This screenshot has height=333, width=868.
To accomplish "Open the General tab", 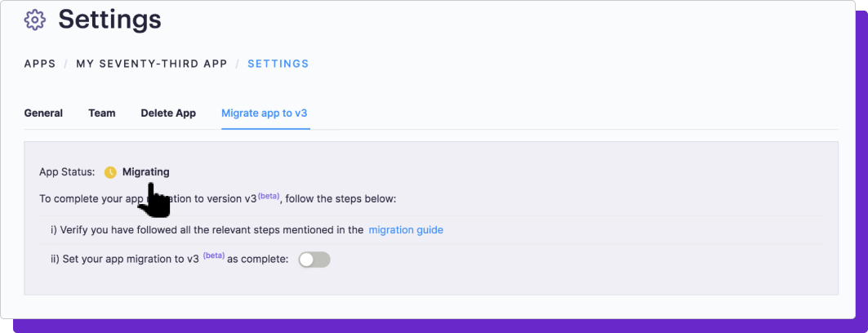I will (x=43, y=113).
